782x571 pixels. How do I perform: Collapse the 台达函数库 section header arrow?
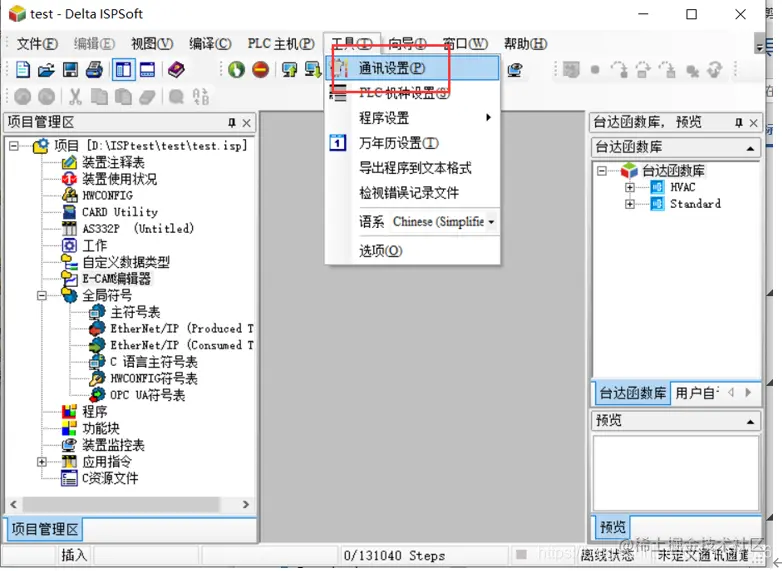tap(750, 148)
